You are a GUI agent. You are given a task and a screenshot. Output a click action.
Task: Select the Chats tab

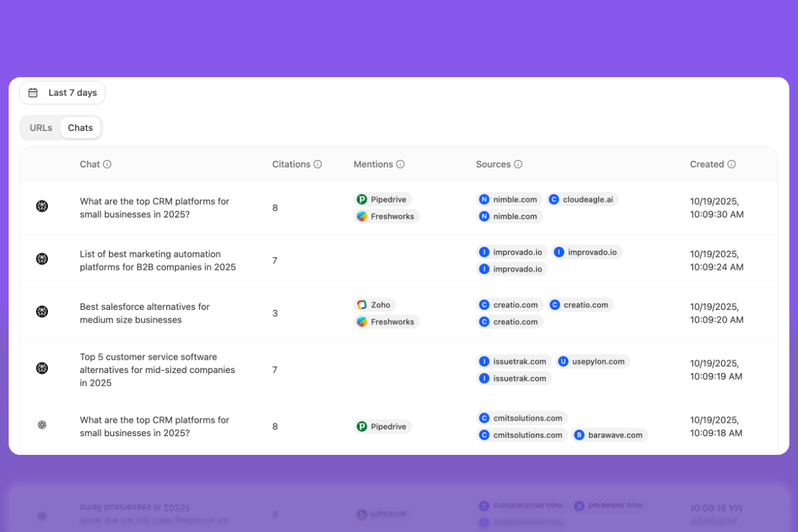pyautogui.click(x=80, y=127)
